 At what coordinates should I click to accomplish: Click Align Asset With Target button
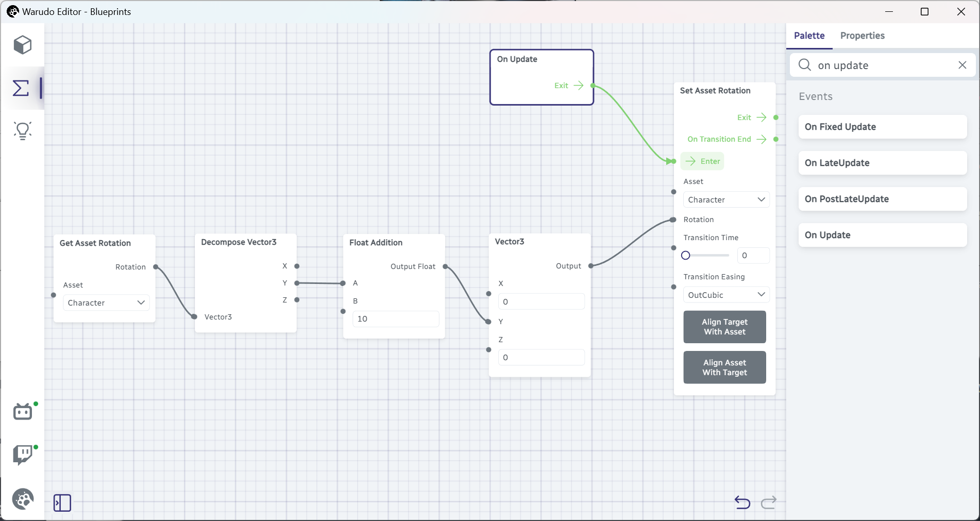pyautogui.click(x=724, y=367)
